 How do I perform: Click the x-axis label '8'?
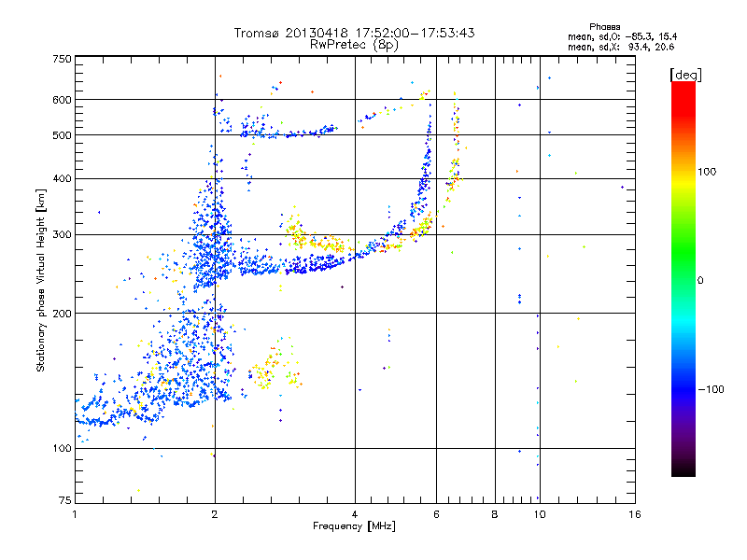(x=495, y=514)
